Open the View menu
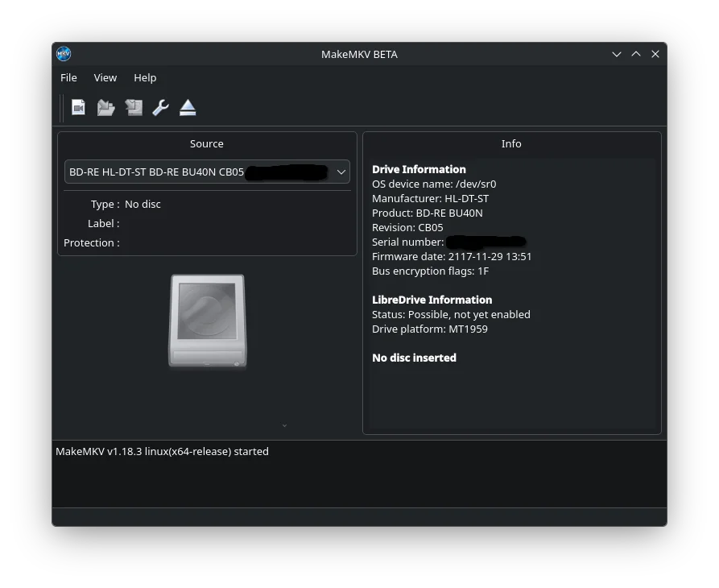 (x=105, y=78)
